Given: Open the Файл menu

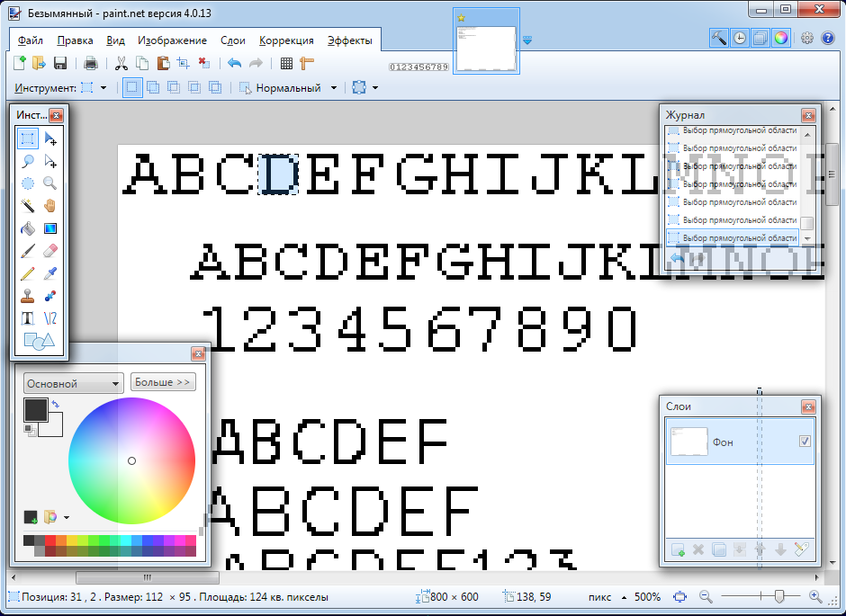Looking at the screenshot, I should pos(31,40).
